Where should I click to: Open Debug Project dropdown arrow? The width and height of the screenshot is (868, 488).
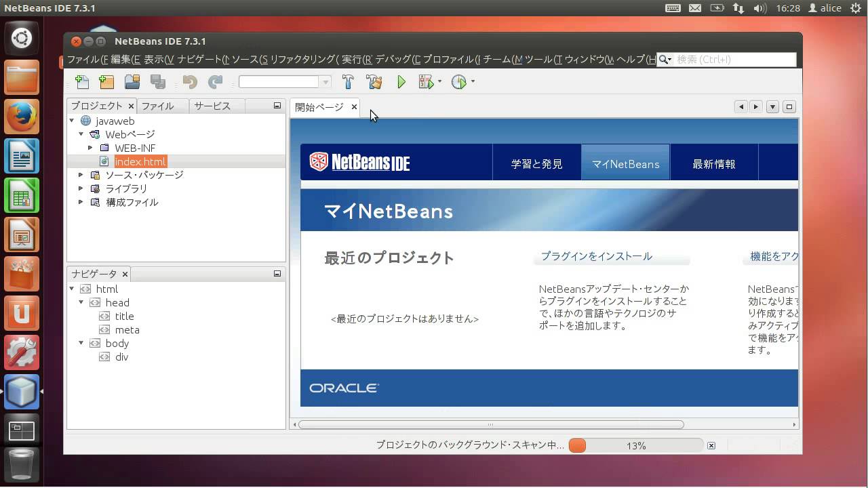(x=439, y=82)
